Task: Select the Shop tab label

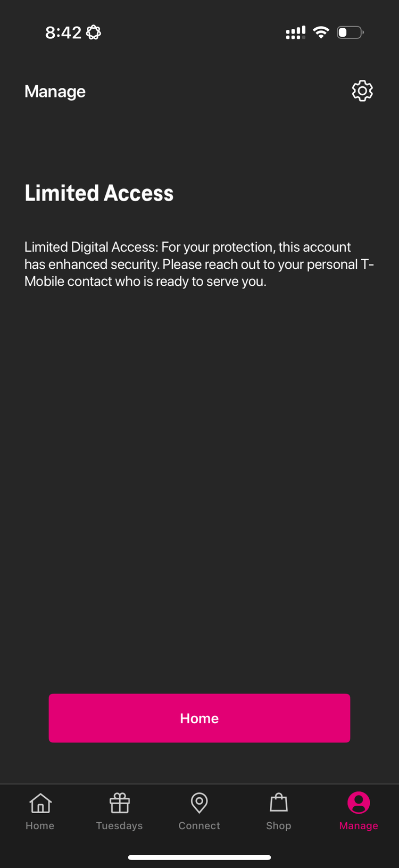Action: pyautogui.click(x=279, y=825)
